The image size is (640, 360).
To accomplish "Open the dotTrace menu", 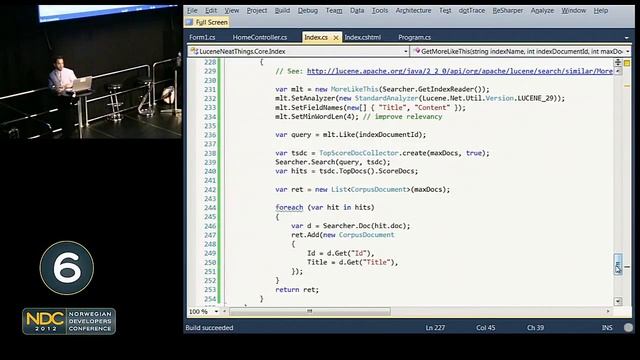I will click(x=471, y=11).
